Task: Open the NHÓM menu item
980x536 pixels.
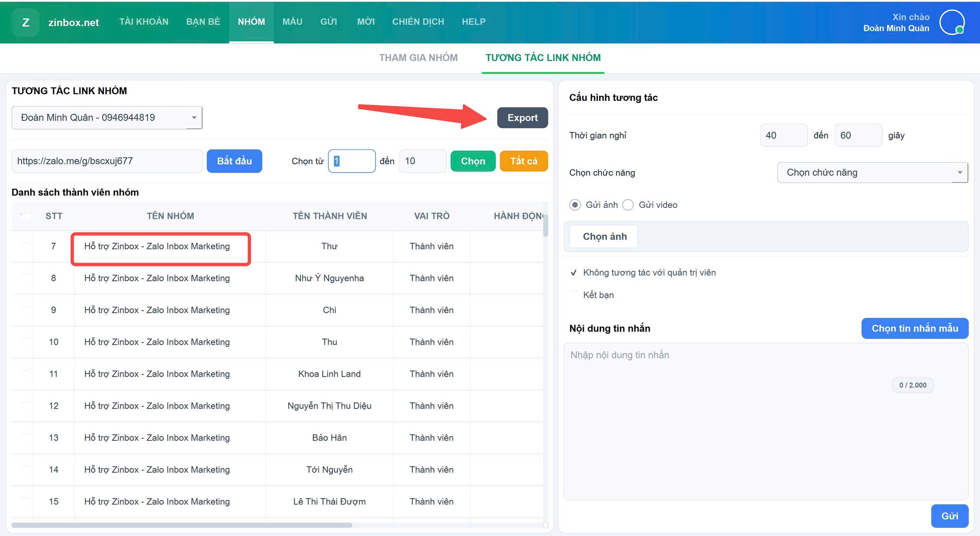Action: pyautogui.click(x=251, y=22)
